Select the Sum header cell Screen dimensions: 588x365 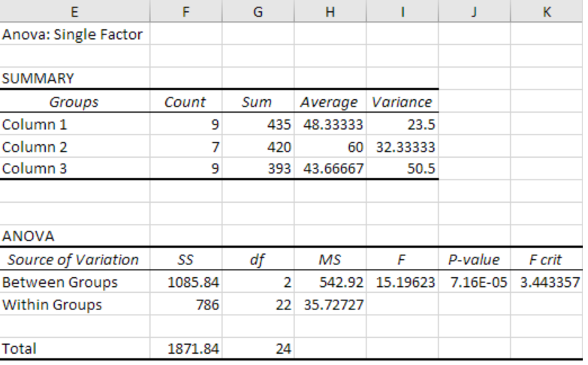258,101
